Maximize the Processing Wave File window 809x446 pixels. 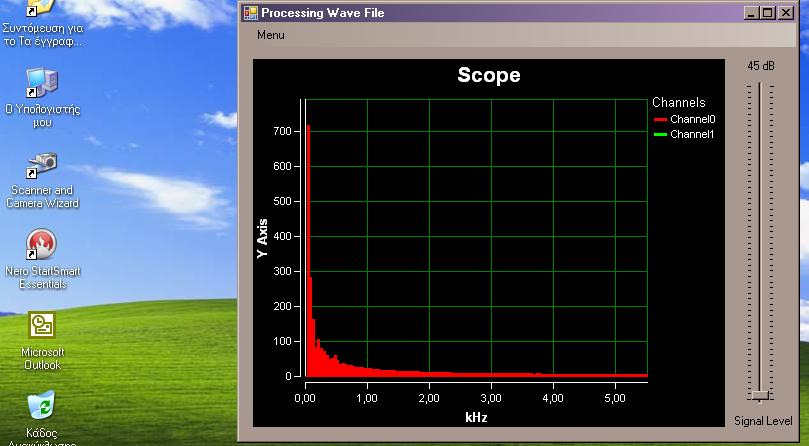click(768, 13)
